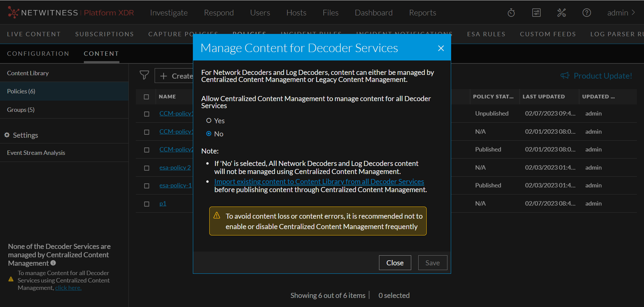Viewport: 644px width, 307px height.
Task: Click the Save button in the dialog
Action: (432, 262)
